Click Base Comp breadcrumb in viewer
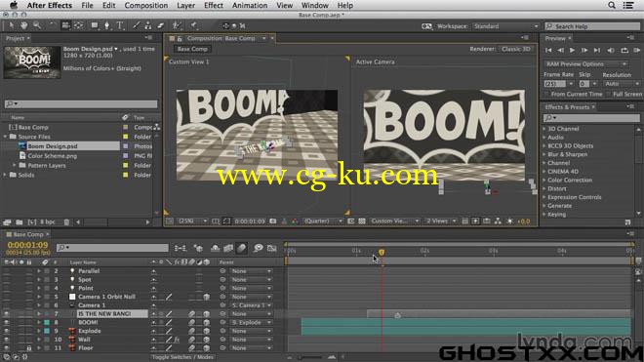Viewport: 644px width, 362px height. tap(192, 49)
